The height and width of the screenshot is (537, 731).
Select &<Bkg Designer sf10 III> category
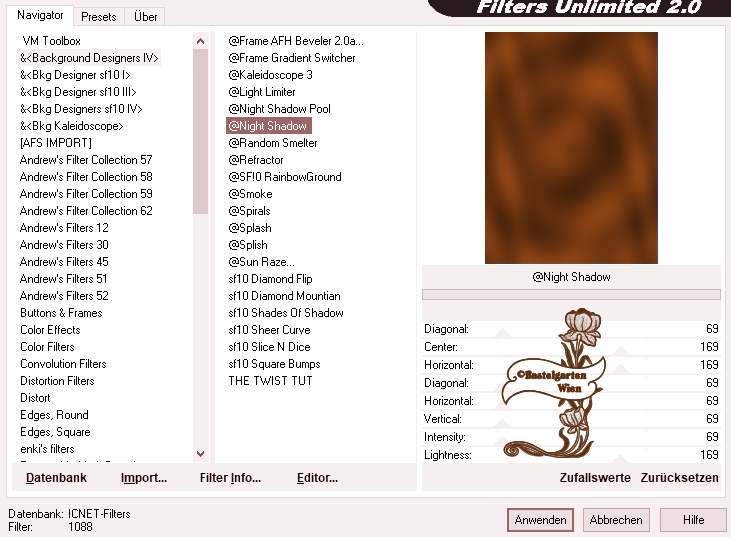(x=78, y=92)
